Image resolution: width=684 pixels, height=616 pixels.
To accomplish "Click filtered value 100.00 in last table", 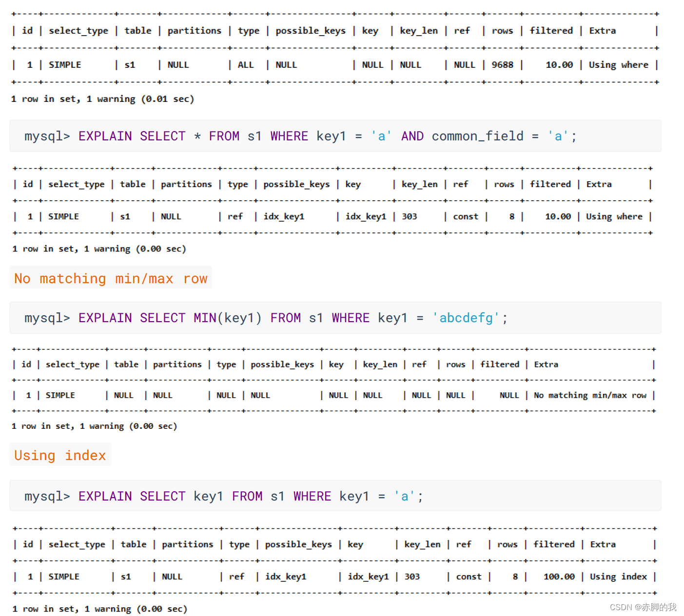I will (x=559, y=577).
